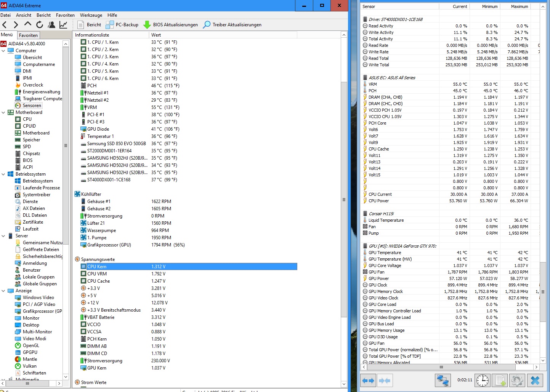
Task: Click AIDA64 sensor list vertical scrollbar thumb
Action: 344,200
